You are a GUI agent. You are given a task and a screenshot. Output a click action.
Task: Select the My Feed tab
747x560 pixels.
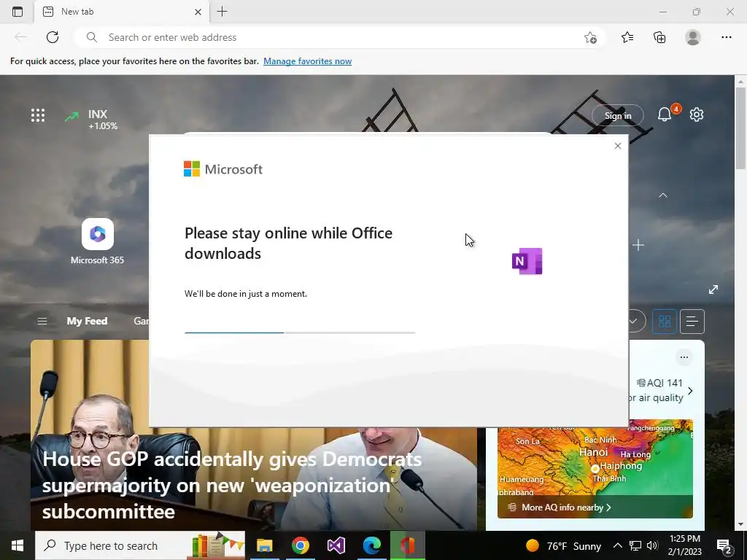(87, 321)
